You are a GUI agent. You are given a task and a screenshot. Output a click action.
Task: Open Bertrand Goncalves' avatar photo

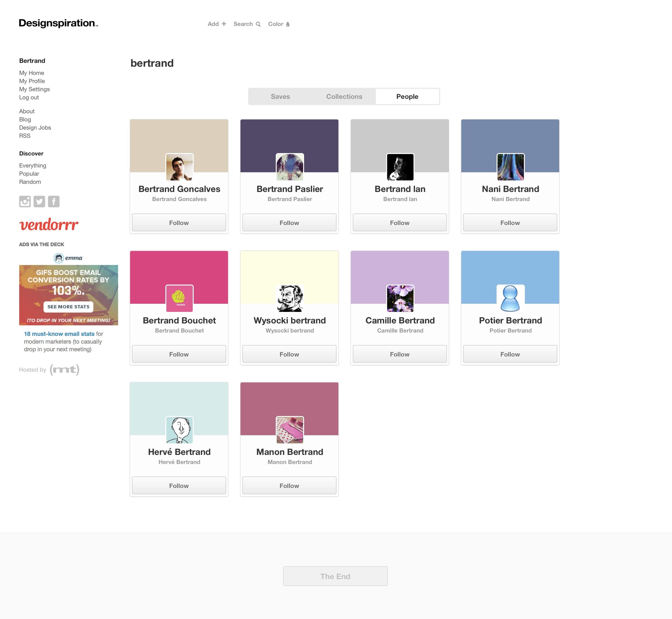coord(179,167)
